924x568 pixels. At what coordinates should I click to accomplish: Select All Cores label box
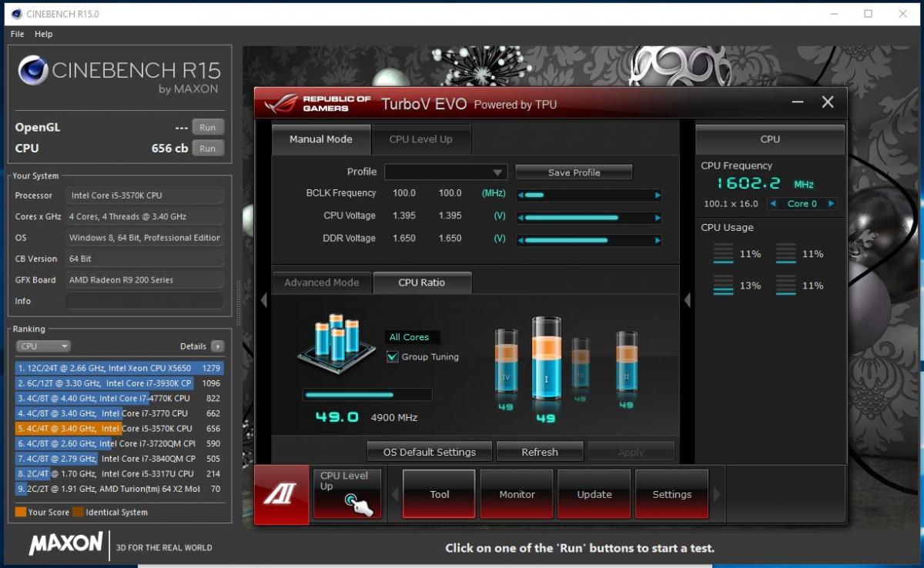[x=413, y=337]
